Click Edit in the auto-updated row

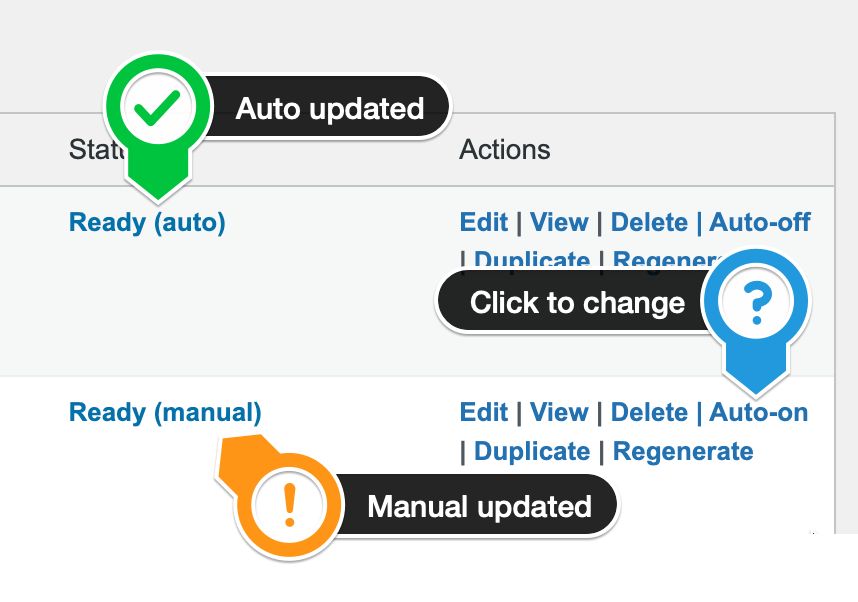(x=484, y=222)
